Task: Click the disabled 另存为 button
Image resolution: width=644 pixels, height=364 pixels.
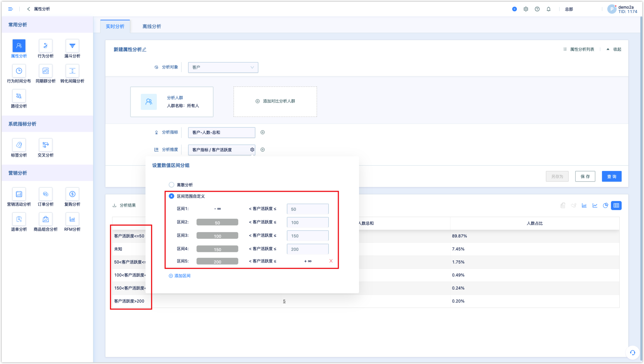Action: pyautogui.click(x=557, y=176)
